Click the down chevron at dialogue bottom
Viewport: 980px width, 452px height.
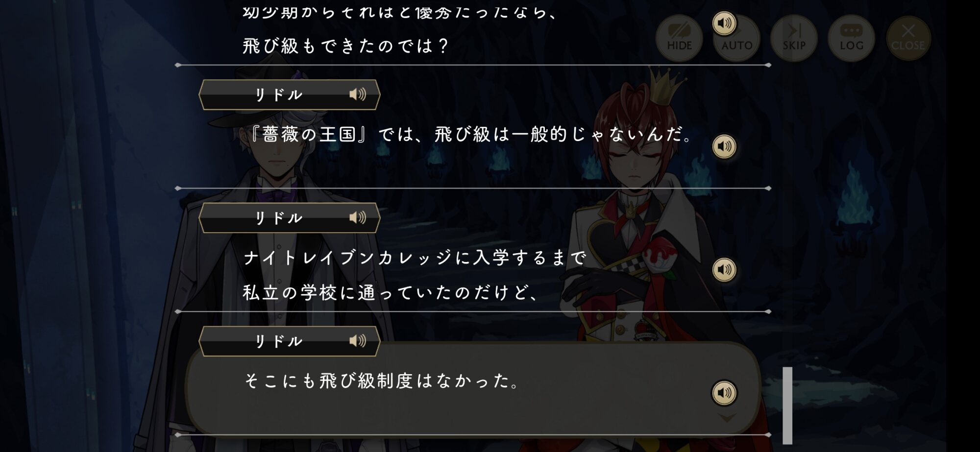[727, 418]
